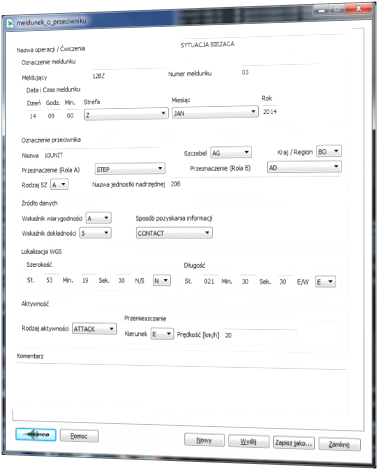
Task: Click the Zapisz jako... button
Action: point(294,443)
